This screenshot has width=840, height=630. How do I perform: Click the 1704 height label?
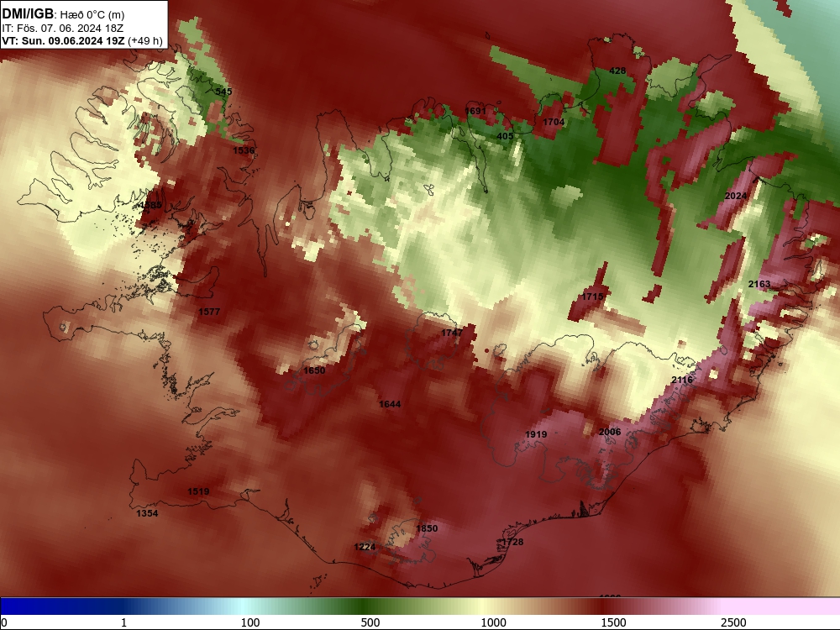554,122
